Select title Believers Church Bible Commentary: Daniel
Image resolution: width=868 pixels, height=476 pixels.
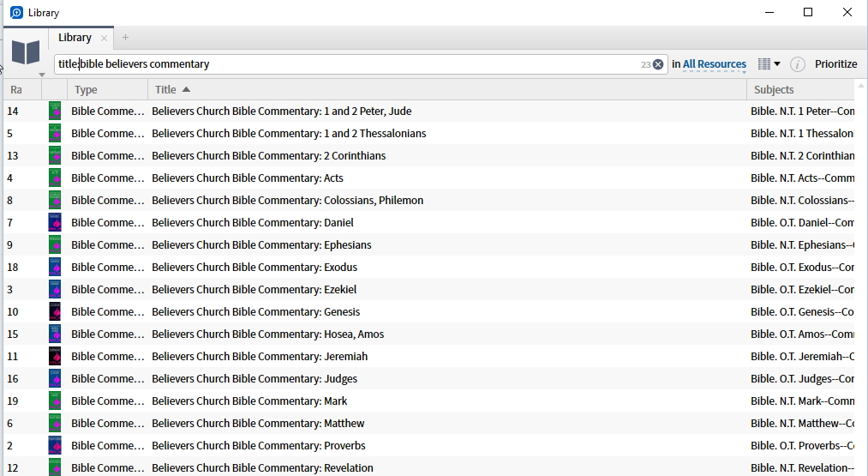point(253,223)
